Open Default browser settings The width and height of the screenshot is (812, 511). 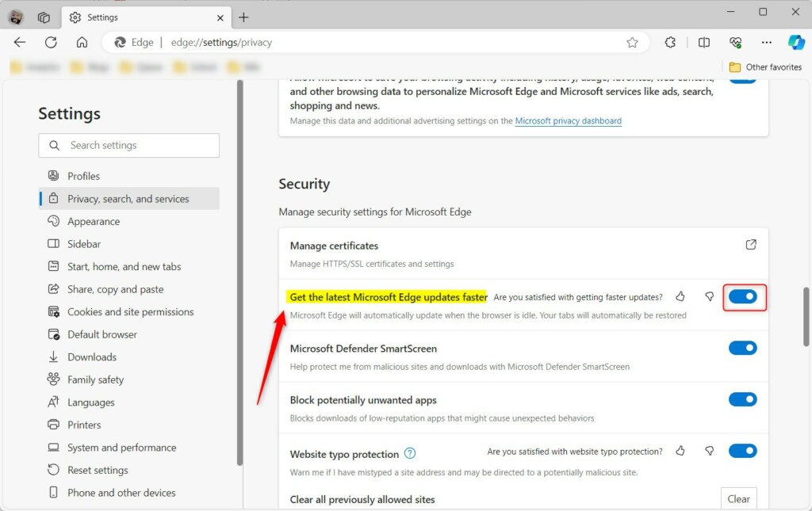(x=129, y=334)
